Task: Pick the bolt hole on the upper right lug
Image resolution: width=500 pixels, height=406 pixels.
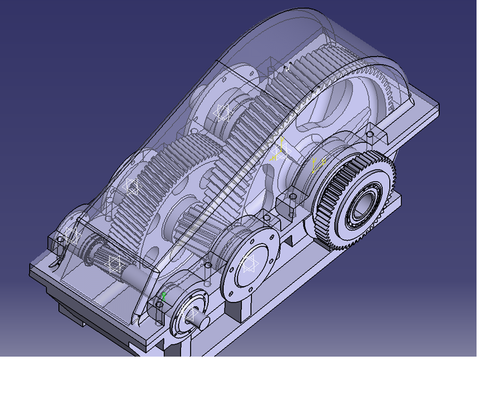Action: click(x=369, y=134)
